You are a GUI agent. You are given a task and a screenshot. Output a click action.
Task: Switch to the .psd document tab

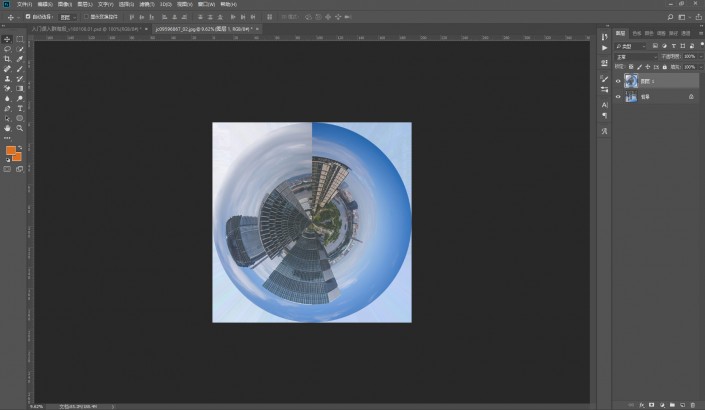[x=86, y=29]
